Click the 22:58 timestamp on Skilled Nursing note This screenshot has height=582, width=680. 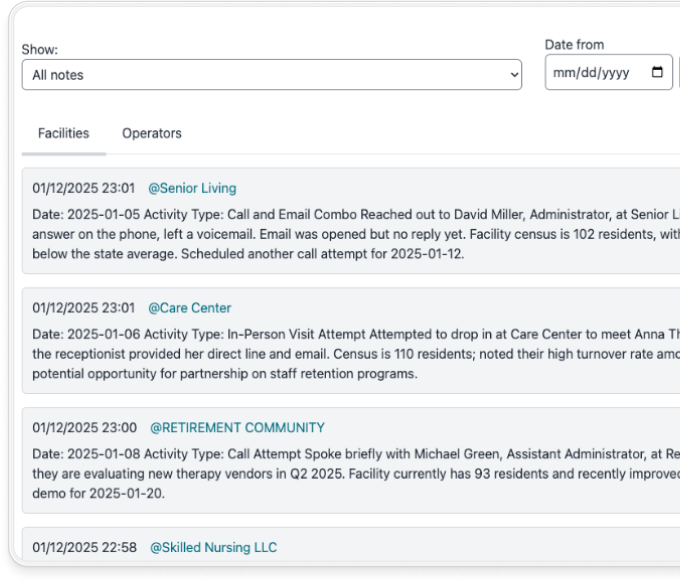[83, 547]
